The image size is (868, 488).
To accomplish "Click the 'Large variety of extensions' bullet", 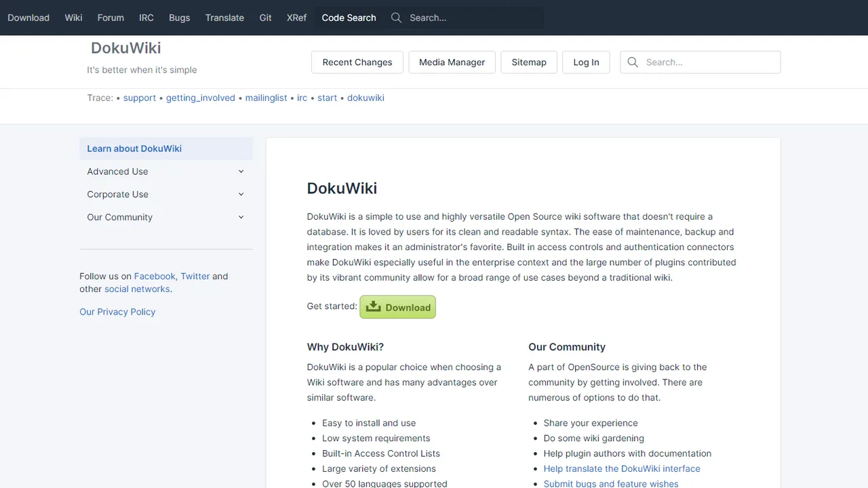I will click(x=379, y=469).
